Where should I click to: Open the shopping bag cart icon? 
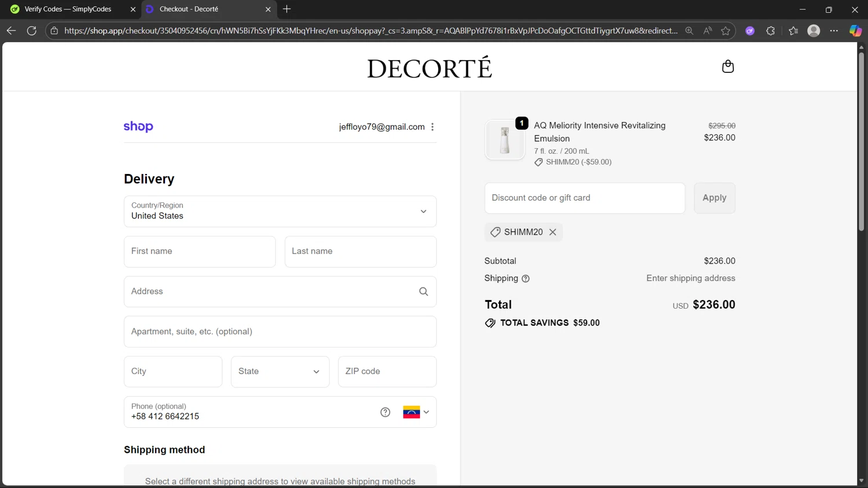[728, 66]
